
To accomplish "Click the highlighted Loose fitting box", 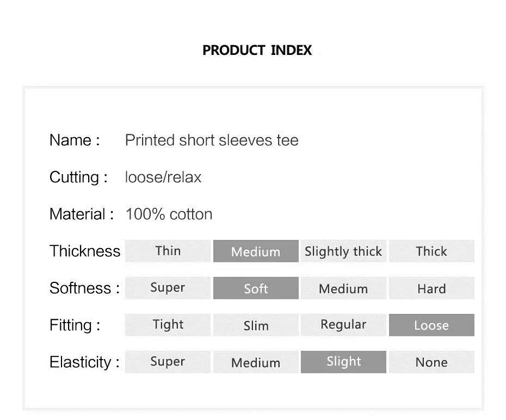I will coord(432,325).
